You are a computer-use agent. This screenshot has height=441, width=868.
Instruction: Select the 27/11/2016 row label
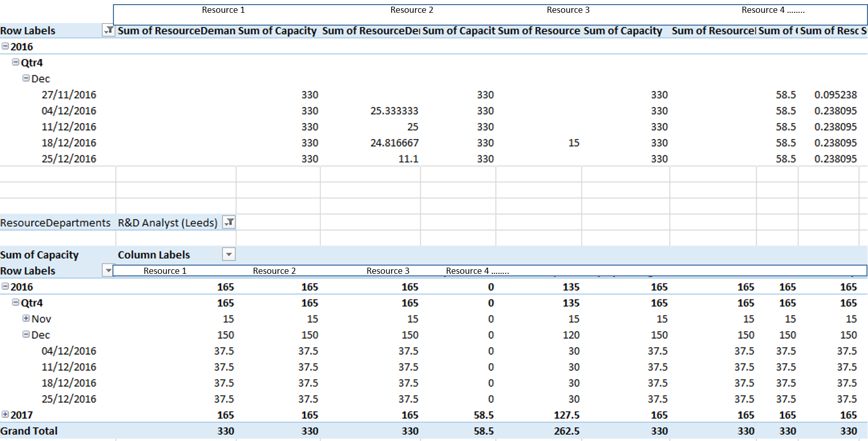point(69,95)
